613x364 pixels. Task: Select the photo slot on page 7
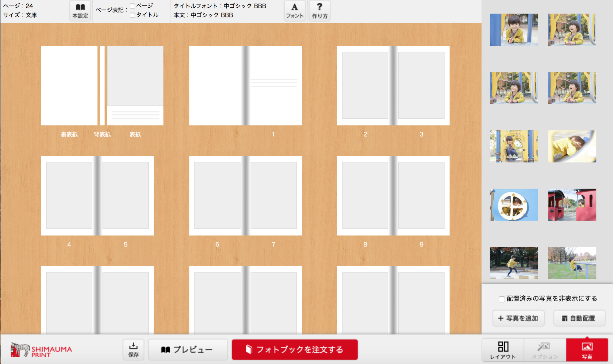274,195
